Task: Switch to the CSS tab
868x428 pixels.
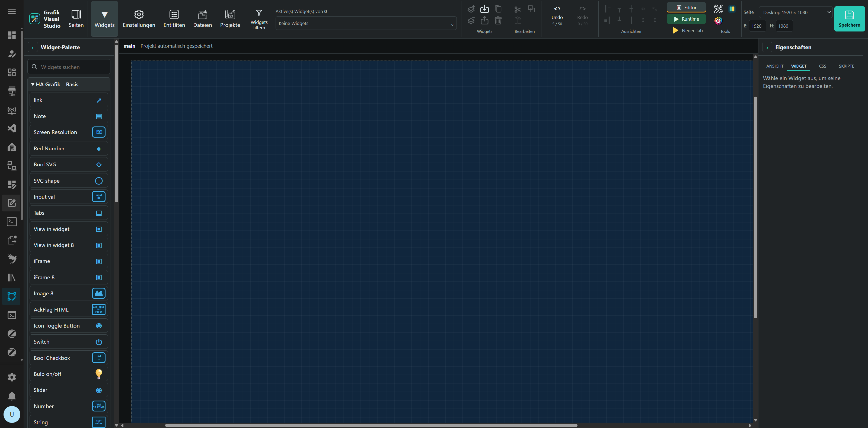Action: [x=822, y=66]
